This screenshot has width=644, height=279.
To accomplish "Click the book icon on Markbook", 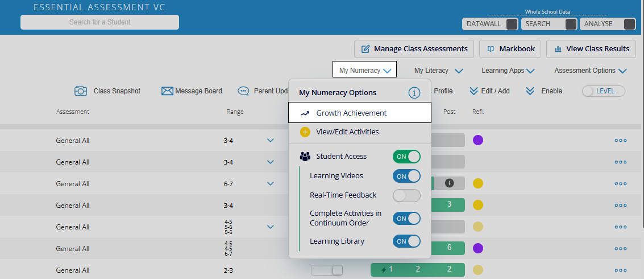I will 491,49.
